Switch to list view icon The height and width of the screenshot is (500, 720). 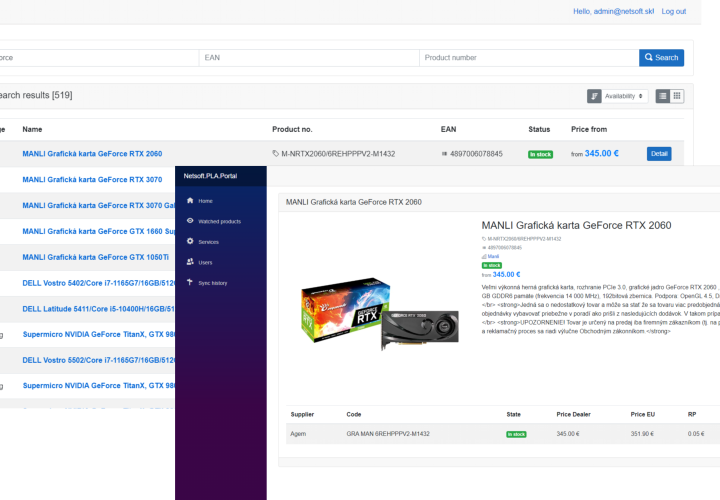(x=663, y=96)
